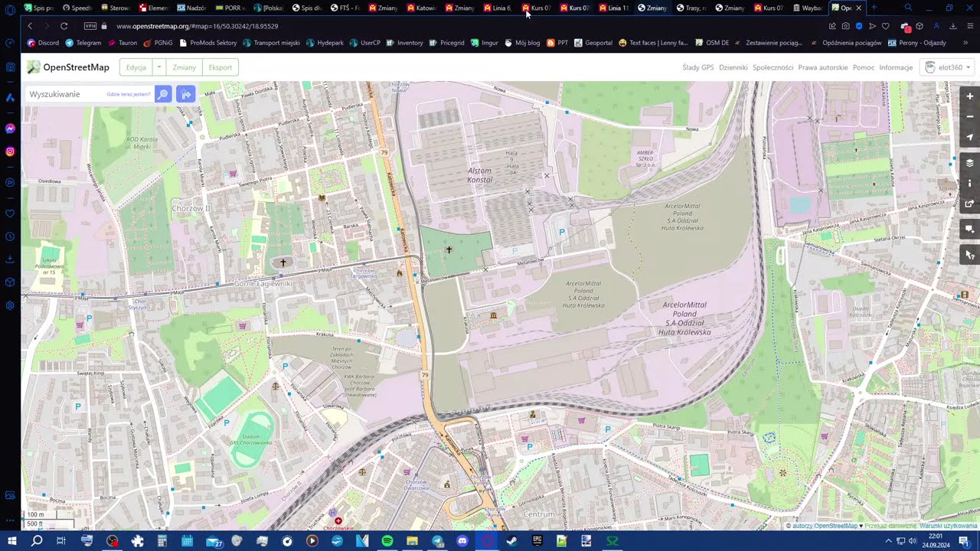Open taskbar search magnifier

coord(36,541)
